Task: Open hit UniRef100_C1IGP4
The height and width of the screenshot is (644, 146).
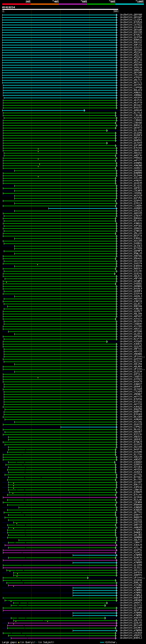Action: coord(131,20)
